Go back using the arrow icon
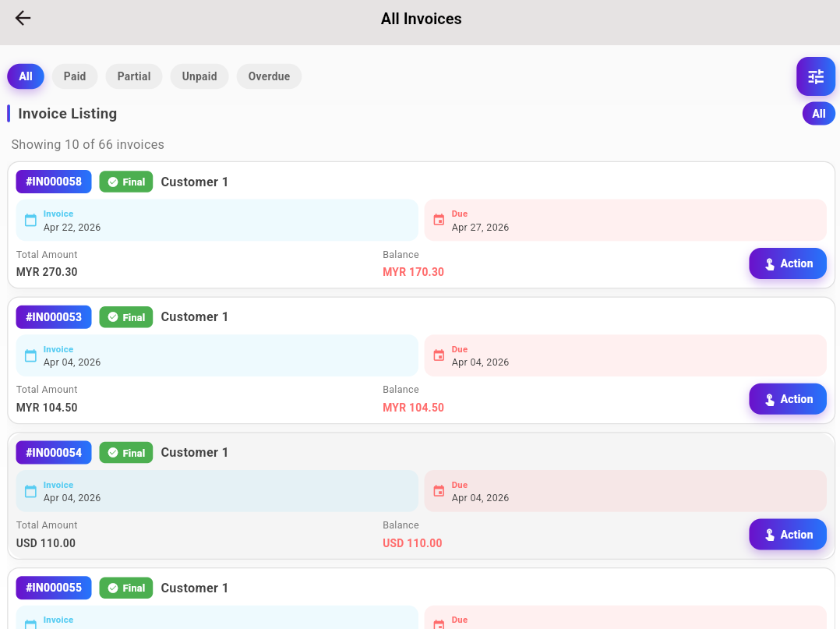This screenshot has height=629, width=840. coord(23,18)
